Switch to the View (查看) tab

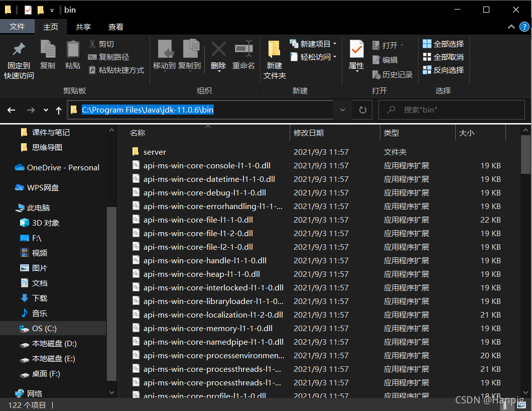116,27
